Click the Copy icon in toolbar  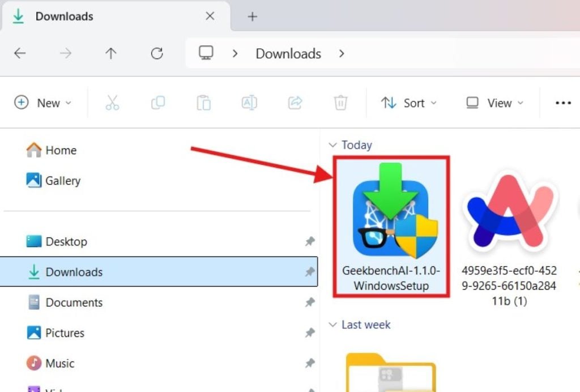158,103
